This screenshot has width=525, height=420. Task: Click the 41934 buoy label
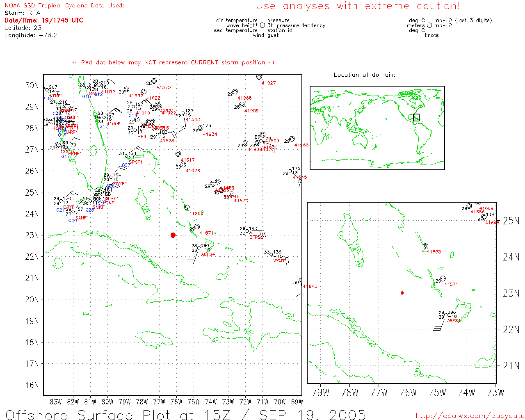pyautogui.click(x=210, y=134)
